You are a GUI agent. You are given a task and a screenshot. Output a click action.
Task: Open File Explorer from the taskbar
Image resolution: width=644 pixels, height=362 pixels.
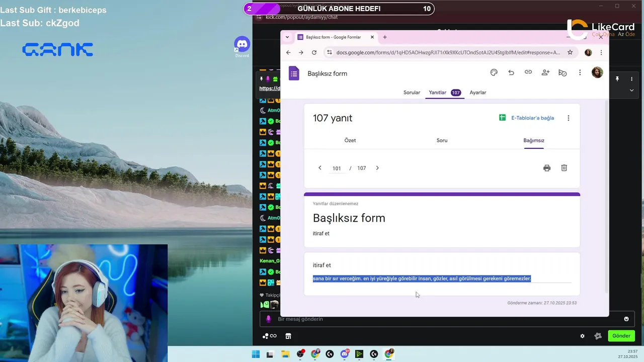click(x=285, y=354)
